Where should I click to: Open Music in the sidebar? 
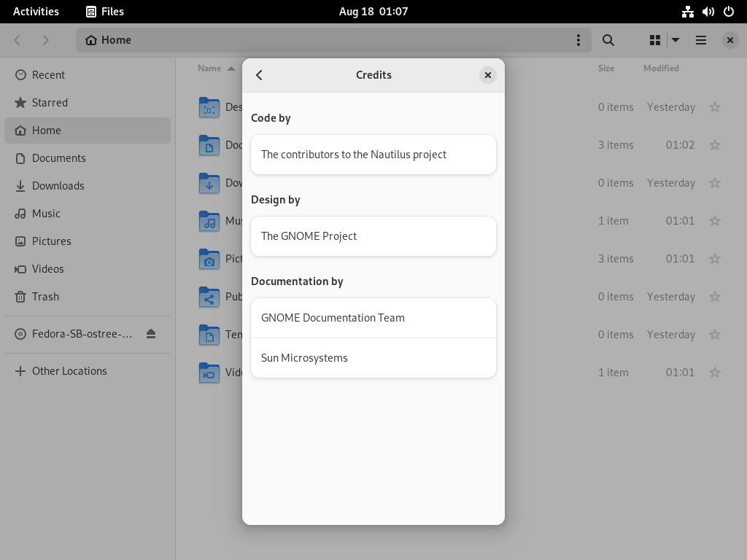88,214
